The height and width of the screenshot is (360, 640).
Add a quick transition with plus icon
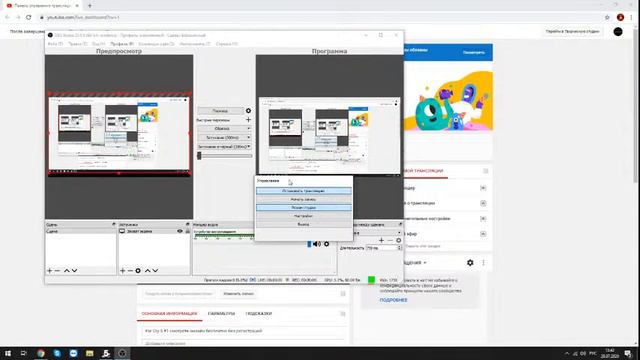click(248, 120)
